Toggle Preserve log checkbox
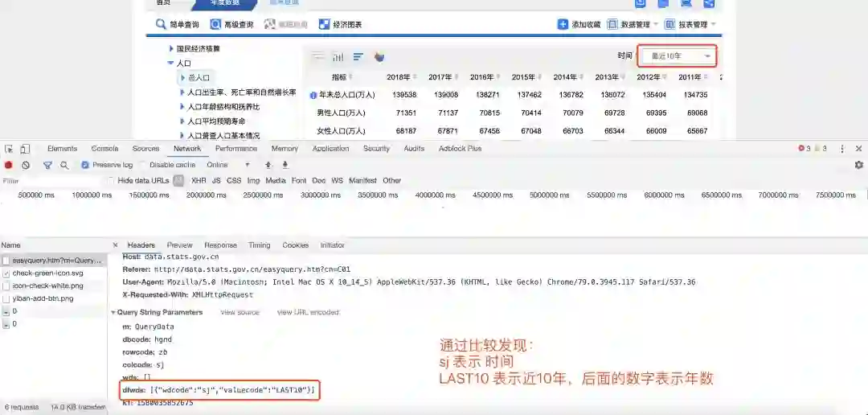The width and height of the screenshot is (868, 415). tap(84, 165)
